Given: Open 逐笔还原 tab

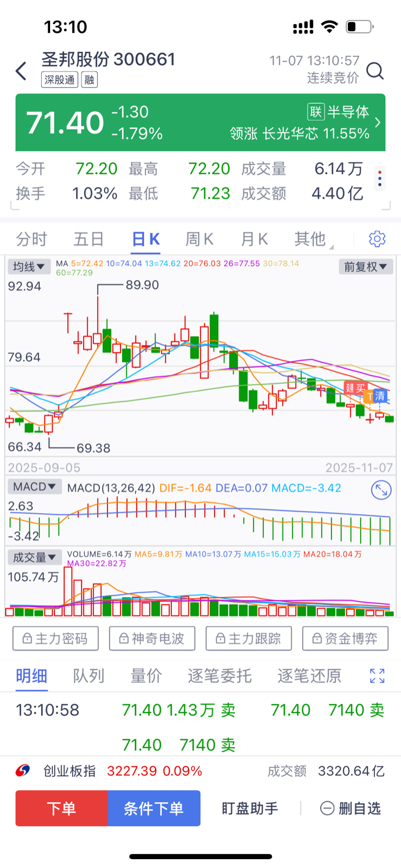Looking at the screenshot, I should tap(310, 676).
